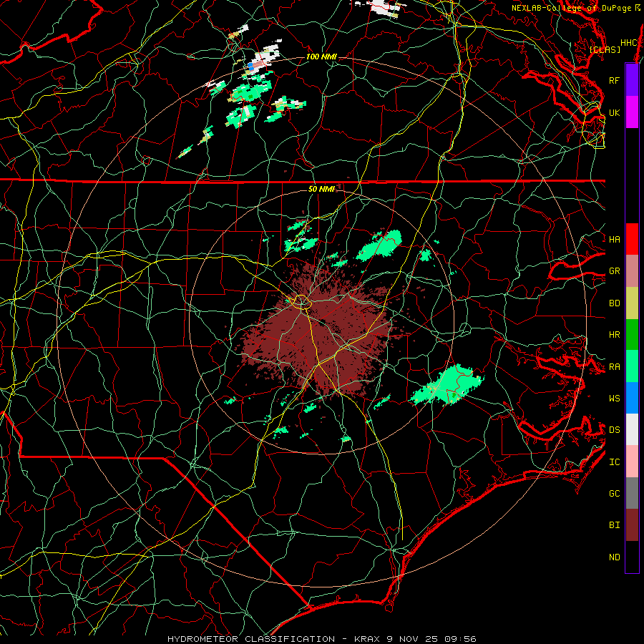Click the 'GC' legend label
This screenshot has width=644, height=644.
[614, 493]
